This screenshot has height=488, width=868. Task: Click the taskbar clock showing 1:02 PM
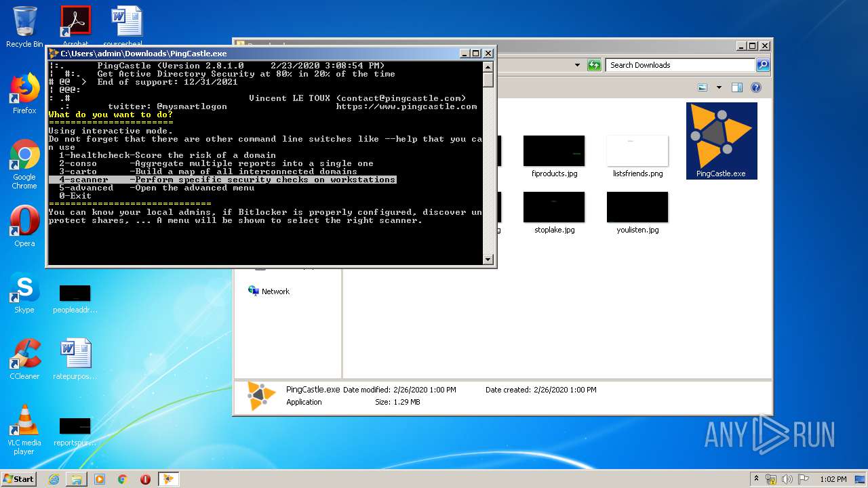pyautogui.click(x=833, y=479)
